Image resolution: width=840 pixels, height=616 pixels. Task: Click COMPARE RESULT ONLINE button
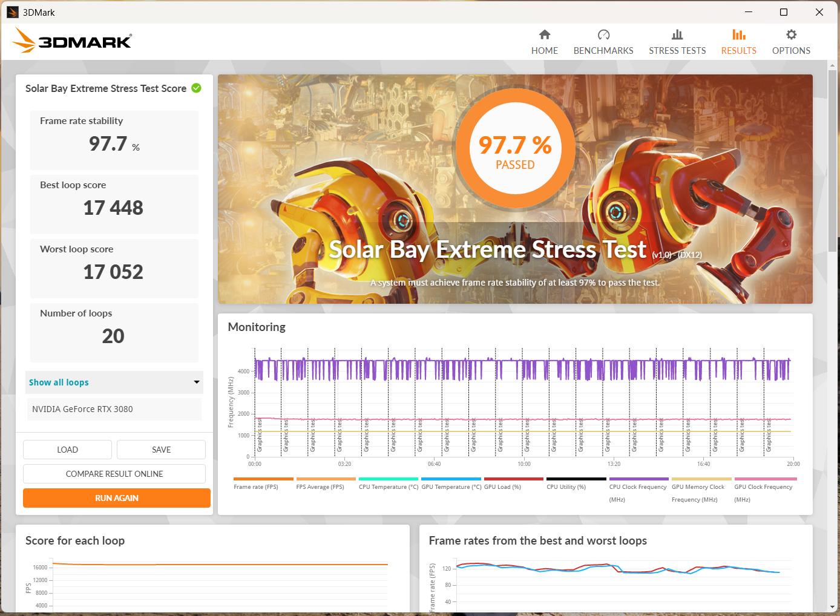(x=114, y=474)
